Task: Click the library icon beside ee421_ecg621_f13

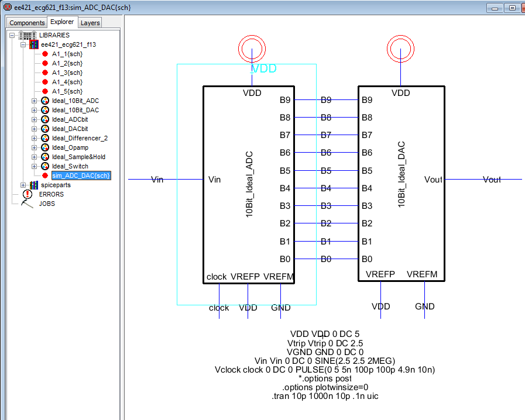Action: coord(33,44)
